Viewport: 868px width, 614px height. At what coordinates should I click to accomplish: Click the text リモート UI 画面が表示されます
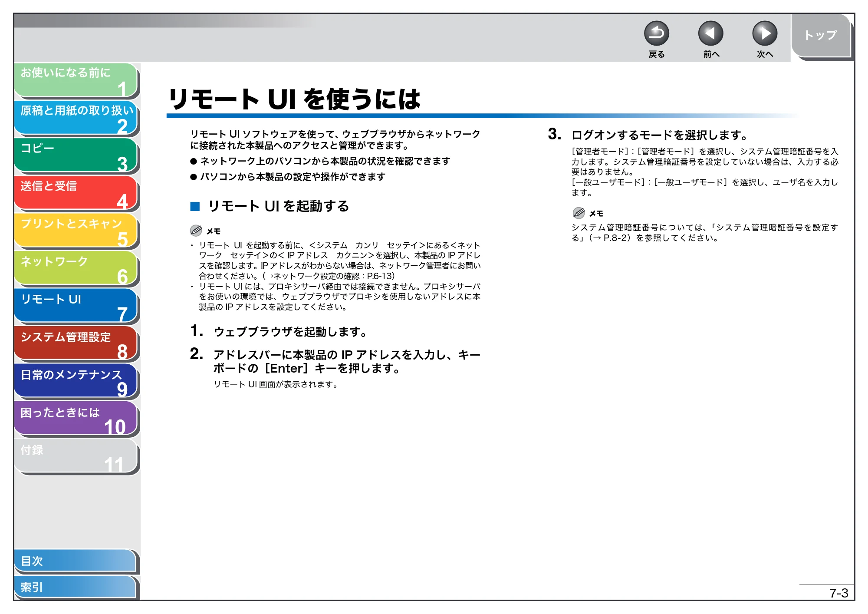pos(276,384)
